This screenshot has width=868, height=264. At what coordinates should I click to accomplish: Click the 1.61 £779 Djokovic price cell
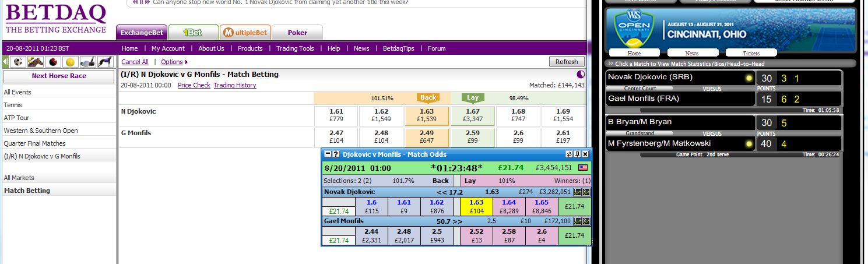point(336,115)
